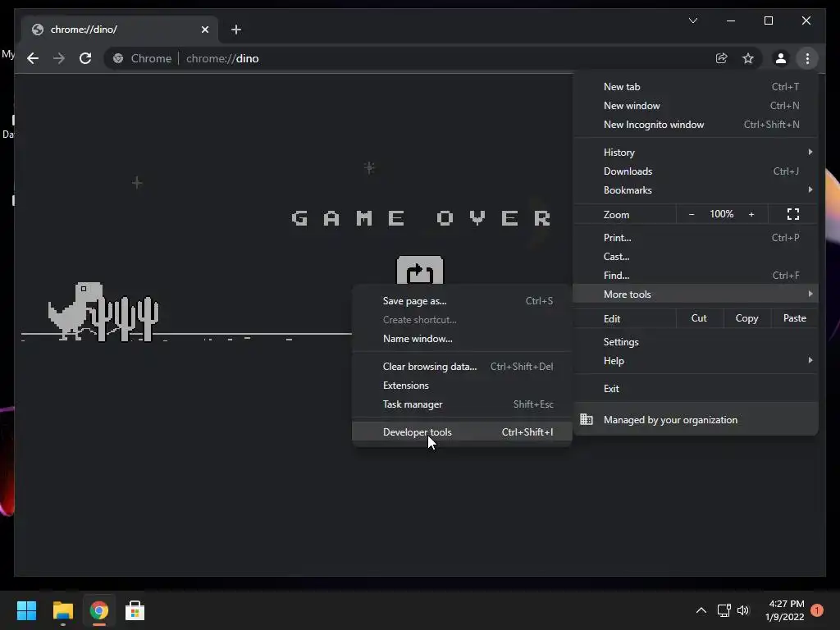Choose Find... menu item

[696, 276]
